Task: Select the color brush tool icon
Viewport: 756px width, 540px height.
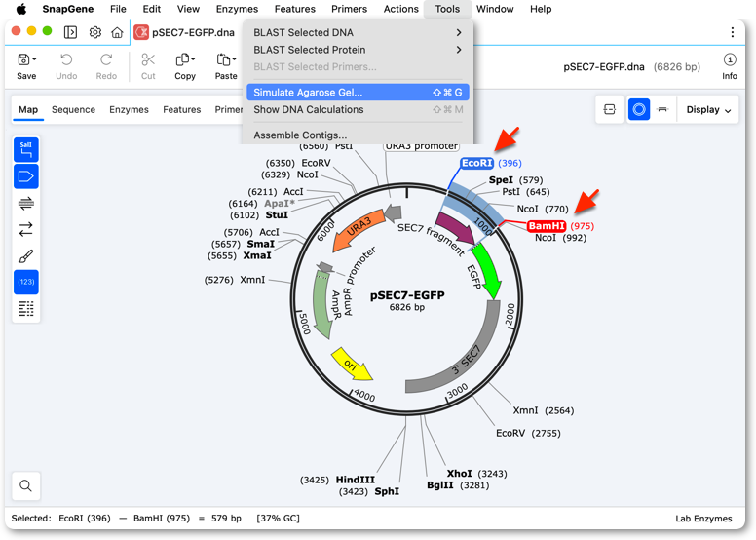Action: [x=26, y=255]
